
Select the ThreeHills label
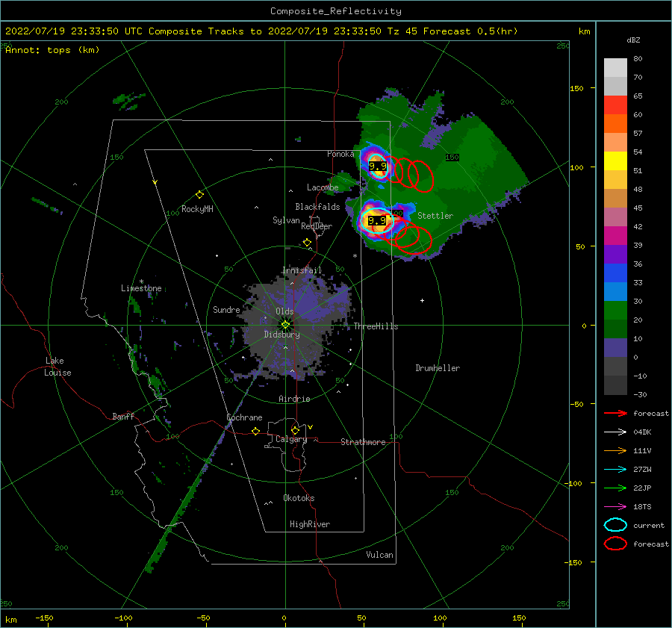(376, 326)
